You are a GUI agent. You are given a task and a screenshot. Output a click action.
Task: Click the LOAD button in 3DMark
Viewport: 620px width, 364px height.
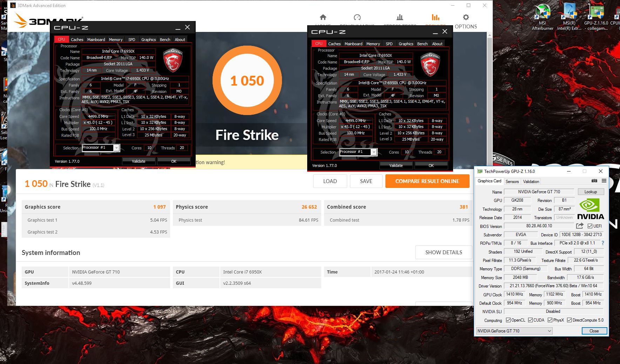tap(330, 181)
